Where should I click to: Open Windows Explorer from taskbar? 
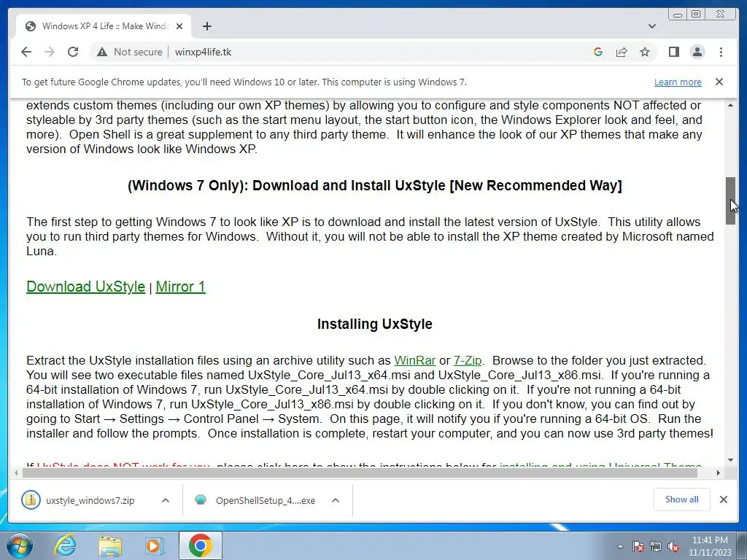point(110,545)
